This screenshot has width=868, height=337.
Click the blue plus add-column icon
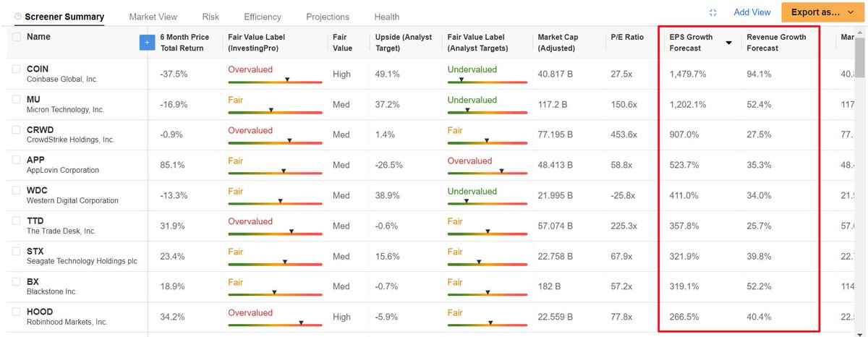point(147,43)
